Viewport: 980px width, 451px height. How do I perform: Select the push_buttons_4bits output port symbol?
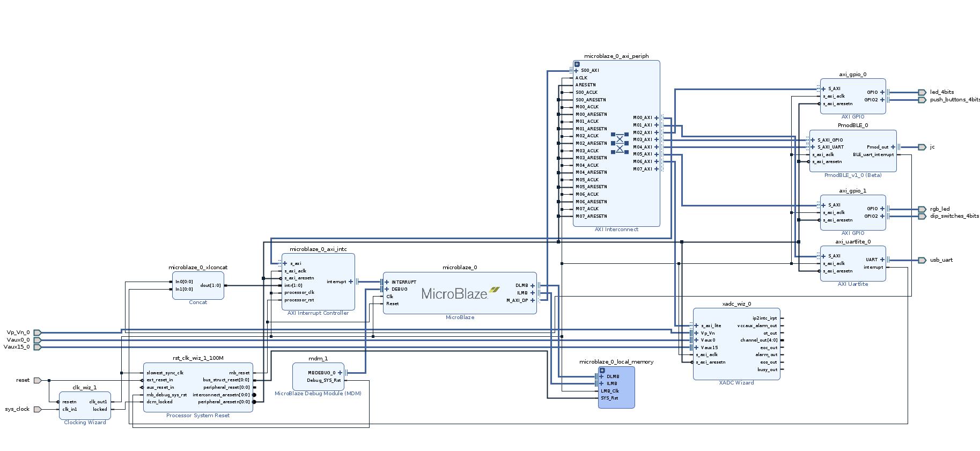(922, 100)
